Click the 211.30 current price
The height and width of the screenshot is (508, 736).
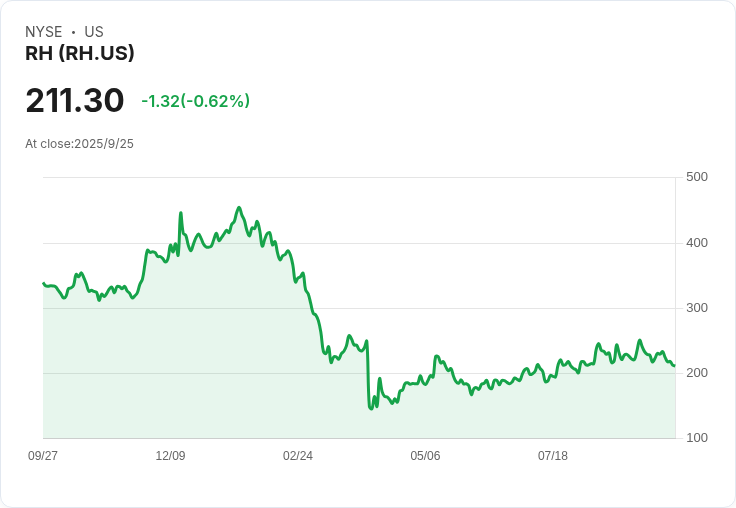coord(75,100)
